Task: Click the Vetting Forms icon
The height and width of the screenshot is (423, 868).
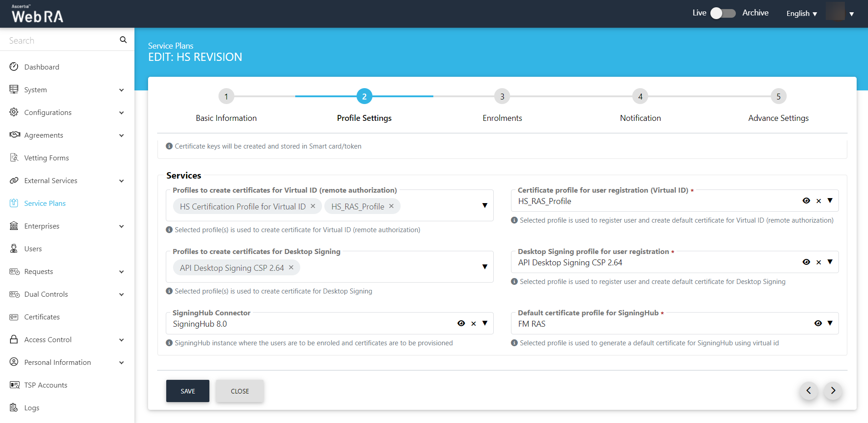Action: click(14, 158)
